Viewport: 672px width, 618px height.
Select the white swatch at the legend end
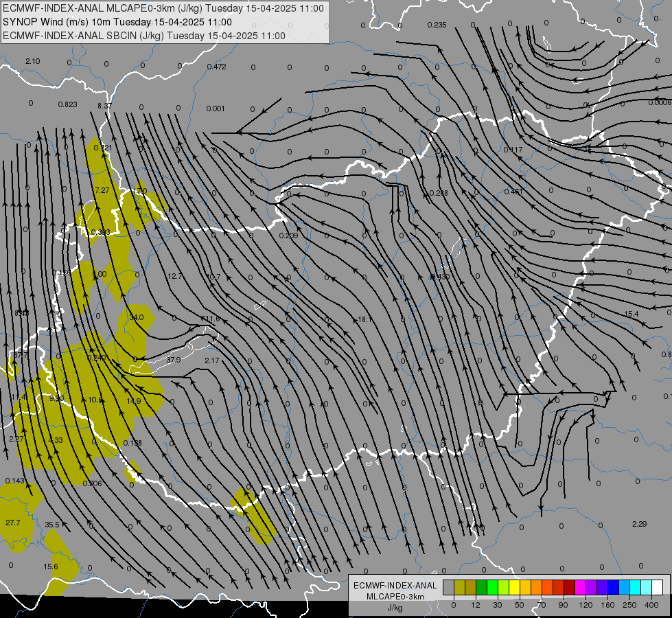click(x=658, y=587)
